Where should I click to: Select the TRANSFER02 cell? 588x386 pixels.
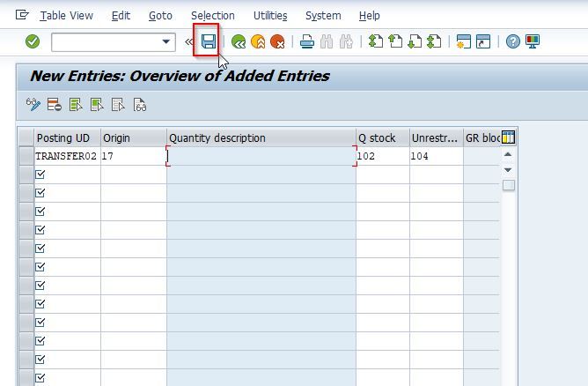click(x=68, y=156)
